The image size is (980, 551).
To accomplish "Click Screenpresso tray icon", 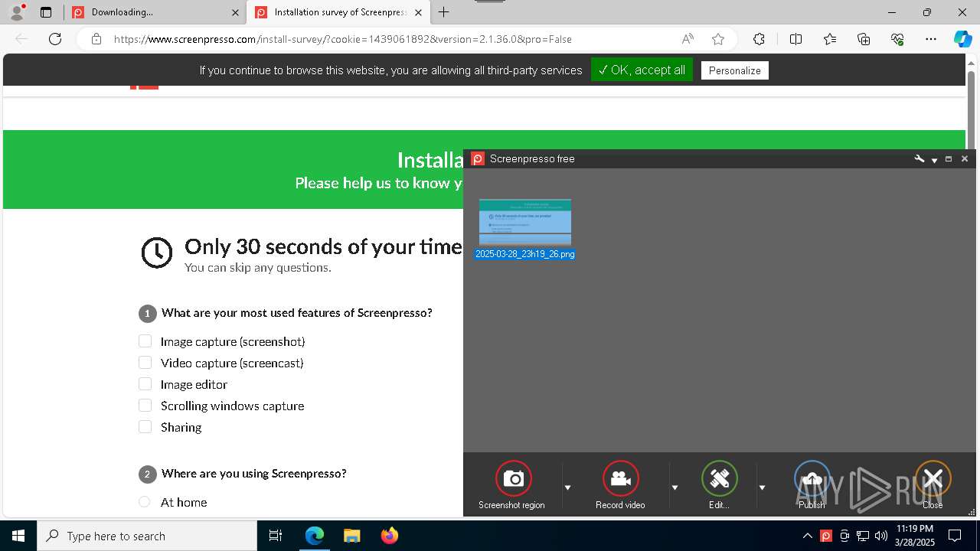I will pyautogui.click(x=826, y=536).
